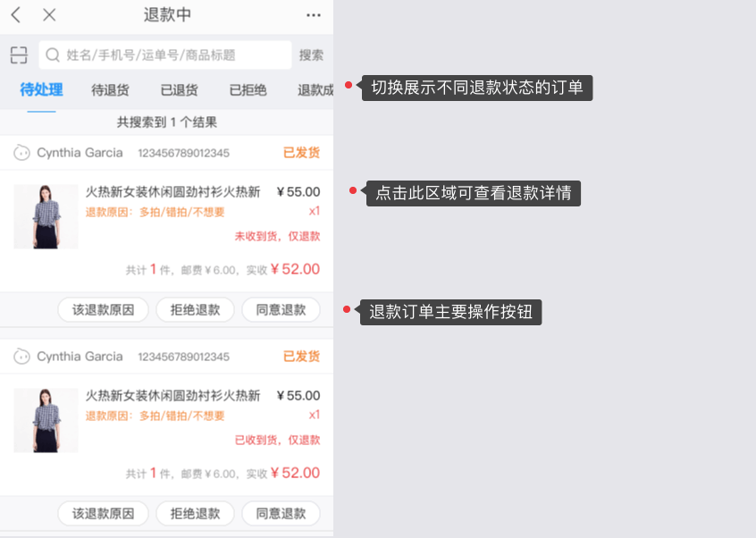The width and height of the screenshot is (756, 538).
Task: Switch to the 待退货 tab
Action: pos(111,90)
